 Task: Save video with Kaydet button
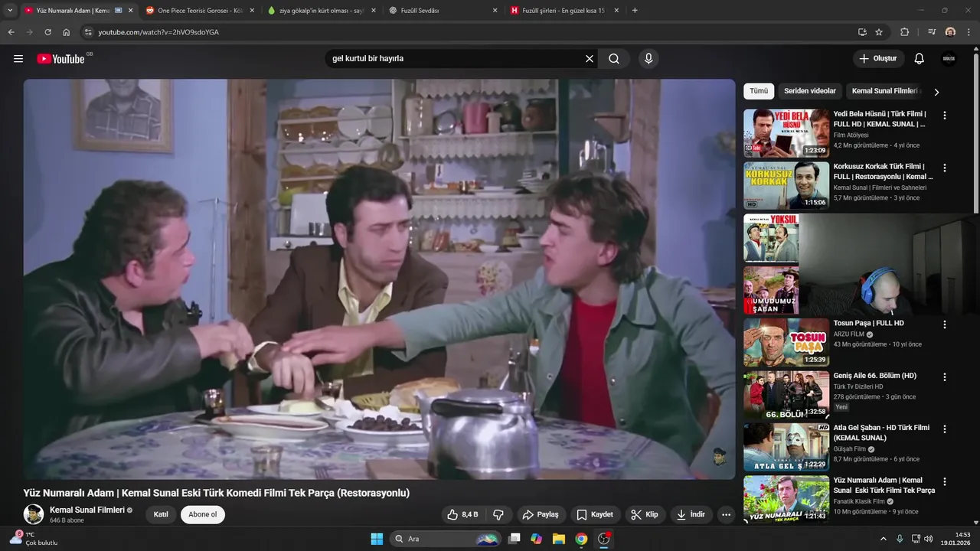pos(595,514)
